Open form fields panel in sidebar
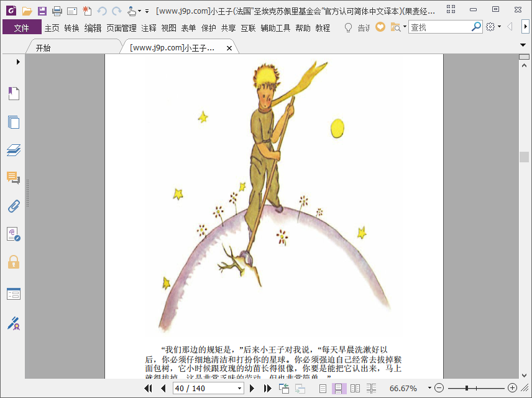This screenshot has width=532, height=398. (x=14, y=294)
